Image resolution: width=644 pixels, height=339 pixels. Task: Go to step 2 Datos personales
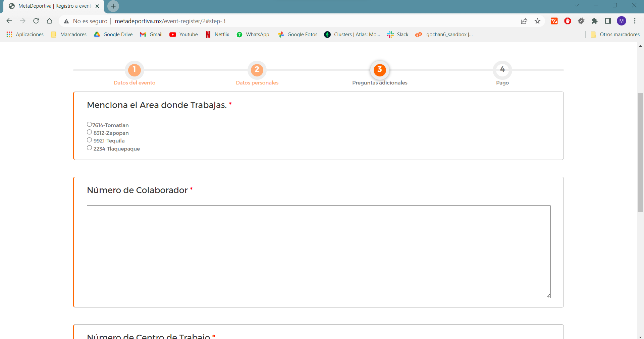click(x=257, y=70)
